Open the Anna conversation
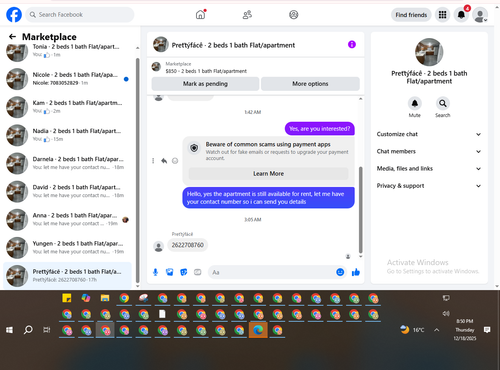Image resolution: width=500 pixels, height=370 pixels. [x=68, y=220]
